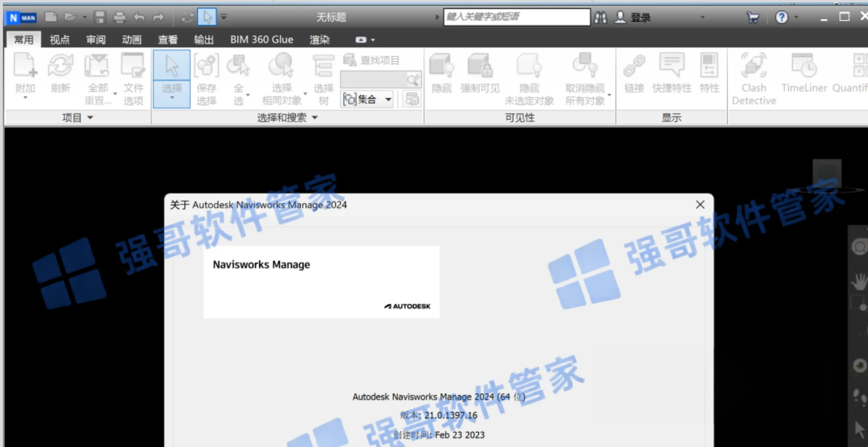This screenshot has height=447, width=868.
Task: Switch to the 动画 ribbon tab
Action: (x=132, y=39)
